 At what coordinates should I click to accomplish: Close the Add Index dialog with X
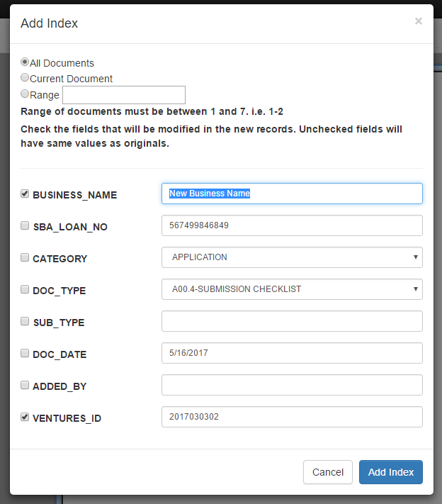click(418, 21)
